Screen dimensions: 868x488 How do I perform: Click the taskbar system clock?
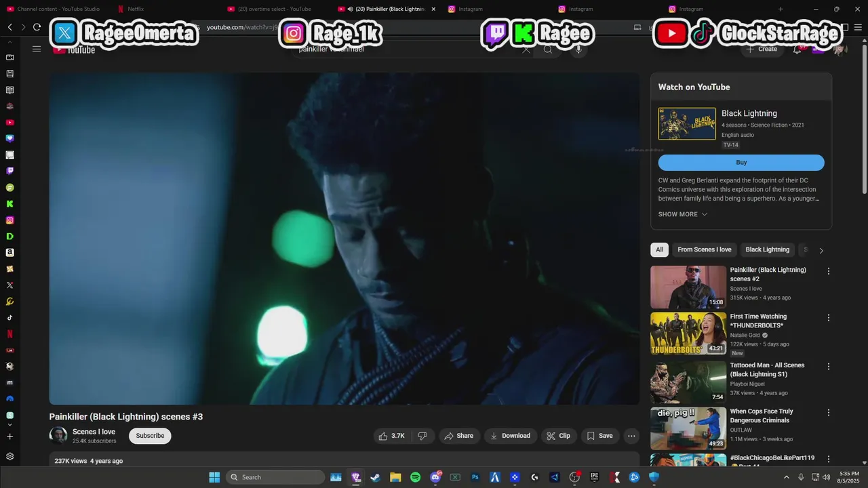849,477
